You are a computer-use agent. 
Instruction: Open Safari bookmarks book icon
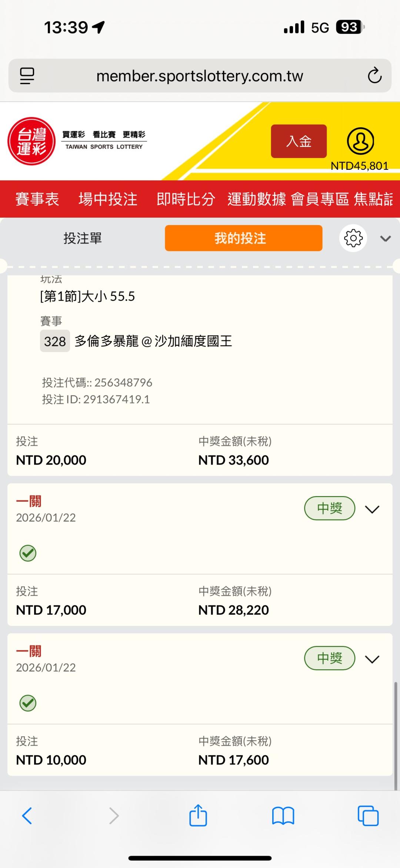283,816
